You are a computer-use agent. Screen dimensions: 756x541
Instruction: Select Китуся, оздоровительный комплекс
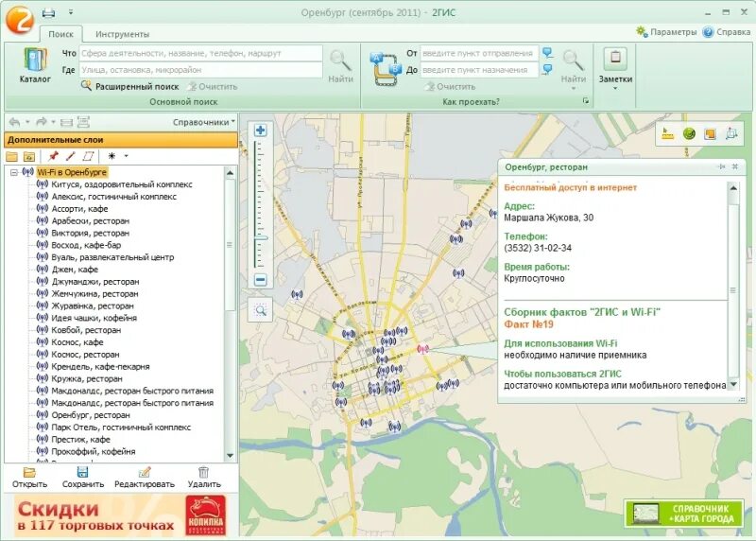pos(122,184)
